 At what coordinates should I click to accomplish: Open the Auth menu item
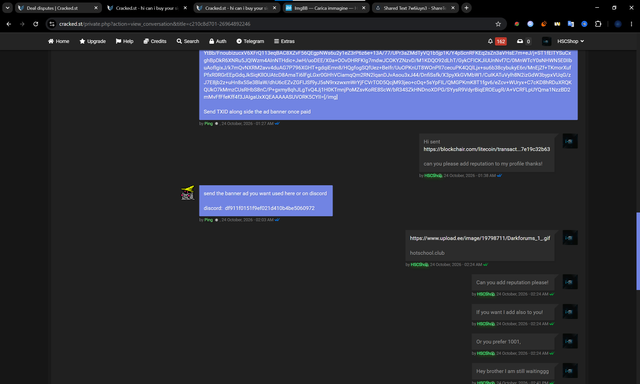pyautogui.click(x=218, y=41)
